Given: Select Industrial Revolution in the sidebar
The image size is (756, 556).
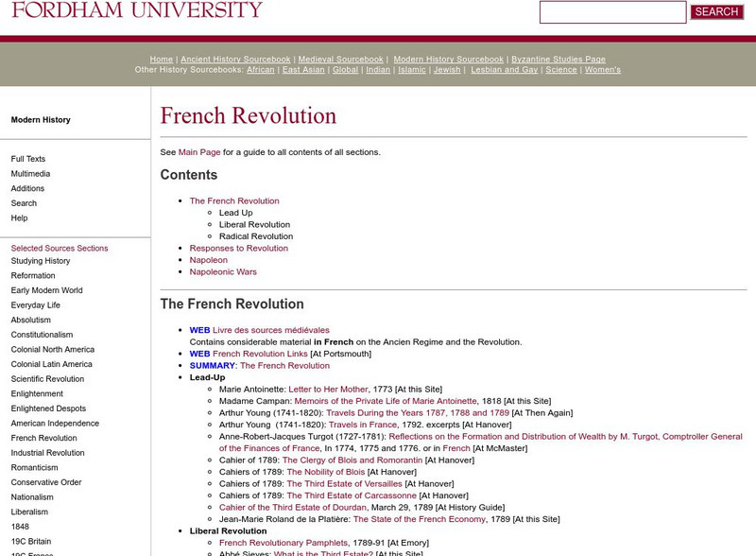Looking at the screenshot, I should 48,452.
